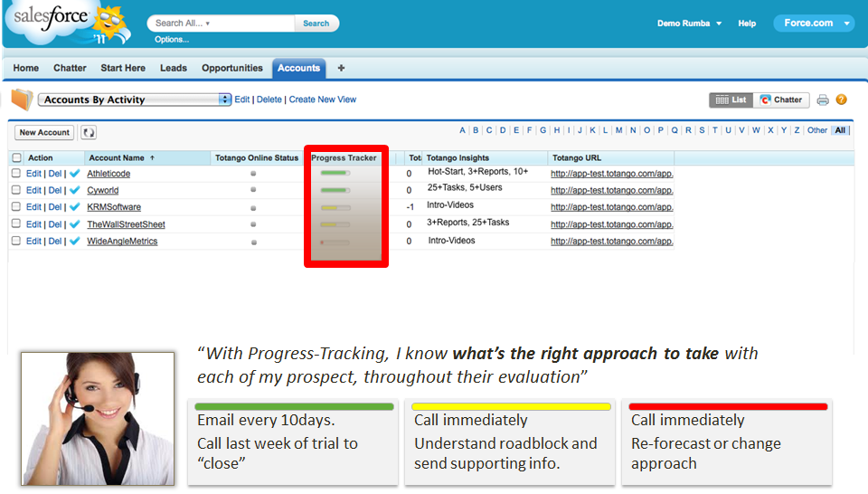Click WideAngleMetrics red progress tracker bar
This screenshot has height=494, width=868.
click(335, 242)
